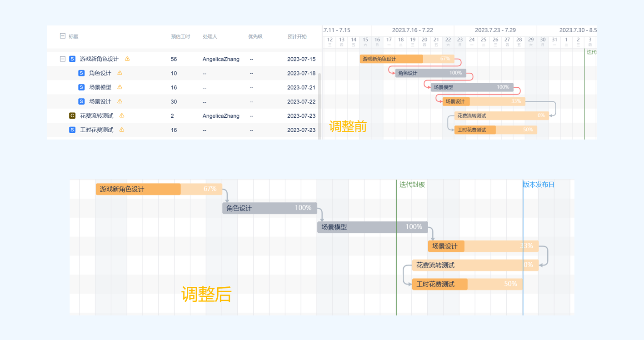Sort by the 预计开始 column header
This screenshot has height=340, width=644.
tap(297, 36)
